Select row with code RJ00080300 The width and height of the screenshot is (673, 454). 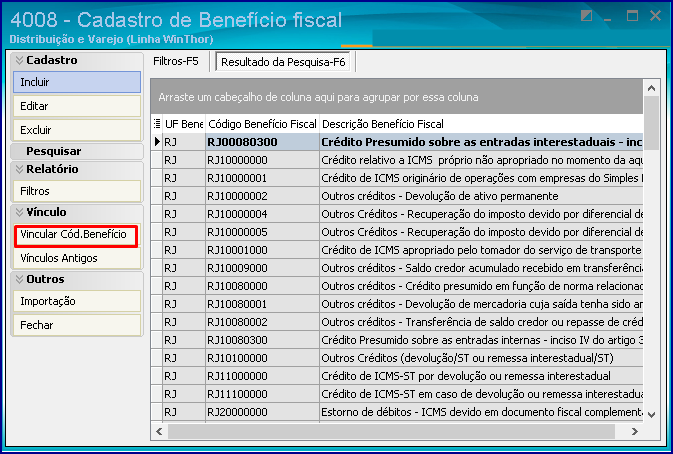click(x=397, y=142)
